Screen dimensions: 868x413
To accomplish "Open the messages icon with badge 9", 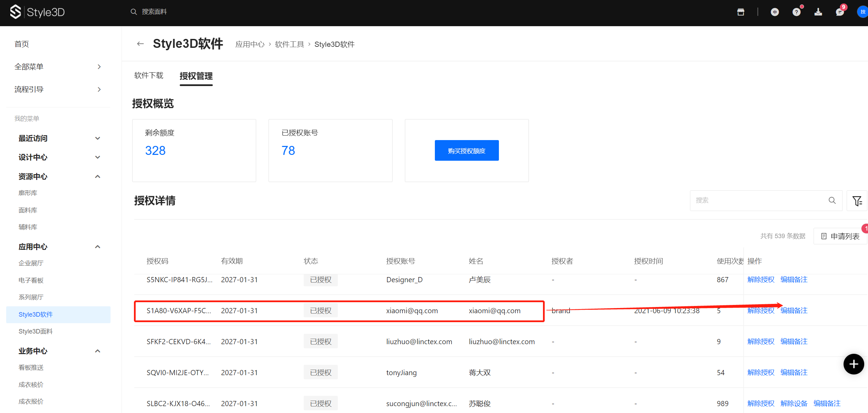I will point(840,12).
